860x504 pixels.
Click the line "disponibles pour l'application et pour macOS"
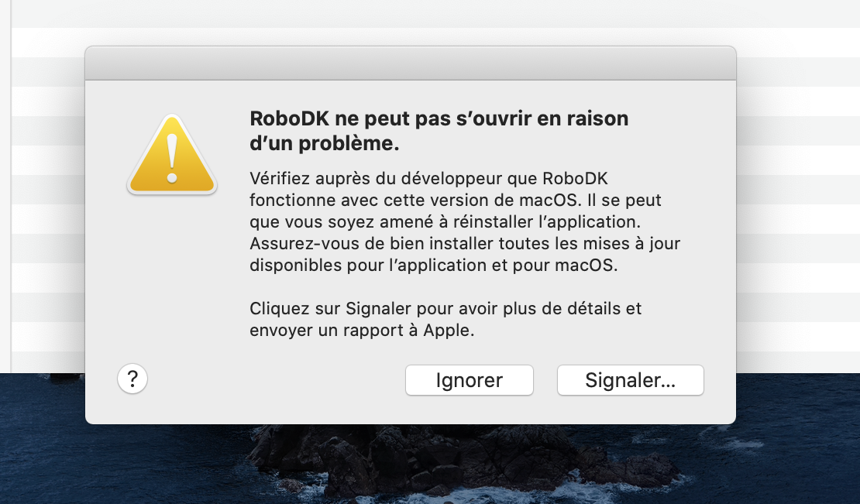432,265
